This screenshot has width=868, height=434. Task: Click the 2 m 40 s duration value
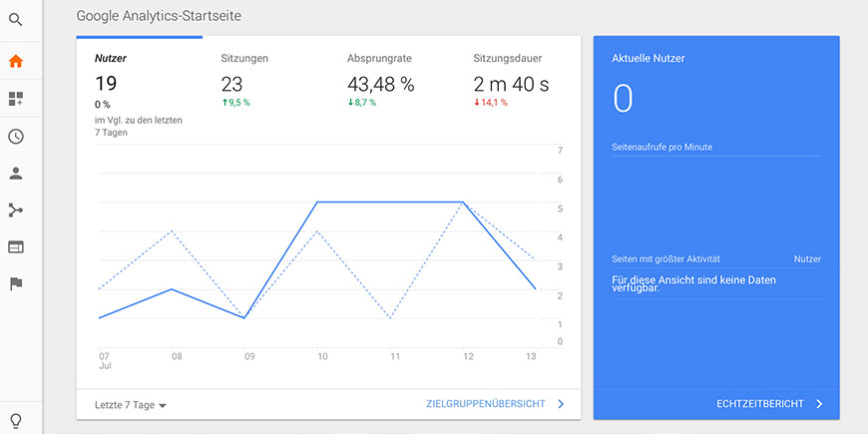[x=512, y=84]
